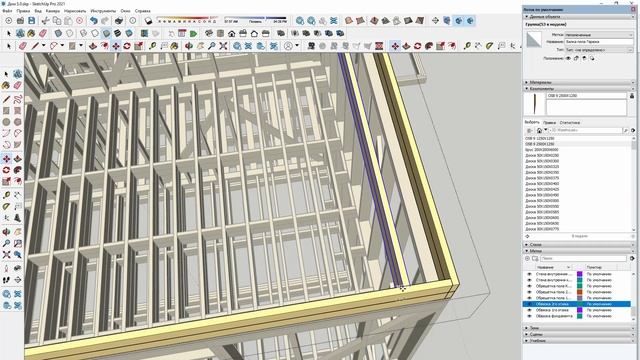
Task: Open the Тип type dropdown
Action: pos(599,50)
